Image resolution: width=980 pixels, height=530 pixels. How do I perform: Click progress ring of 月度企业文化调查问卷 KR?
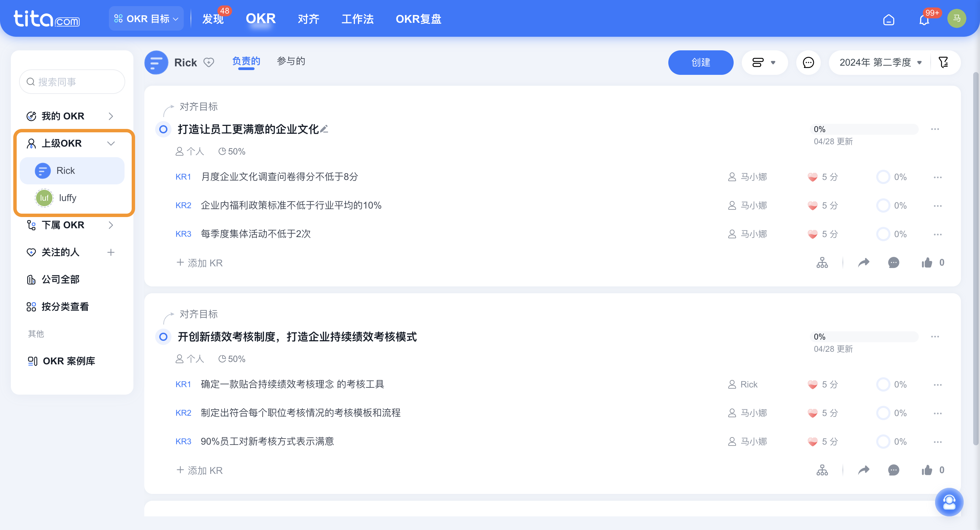point(883,177)
